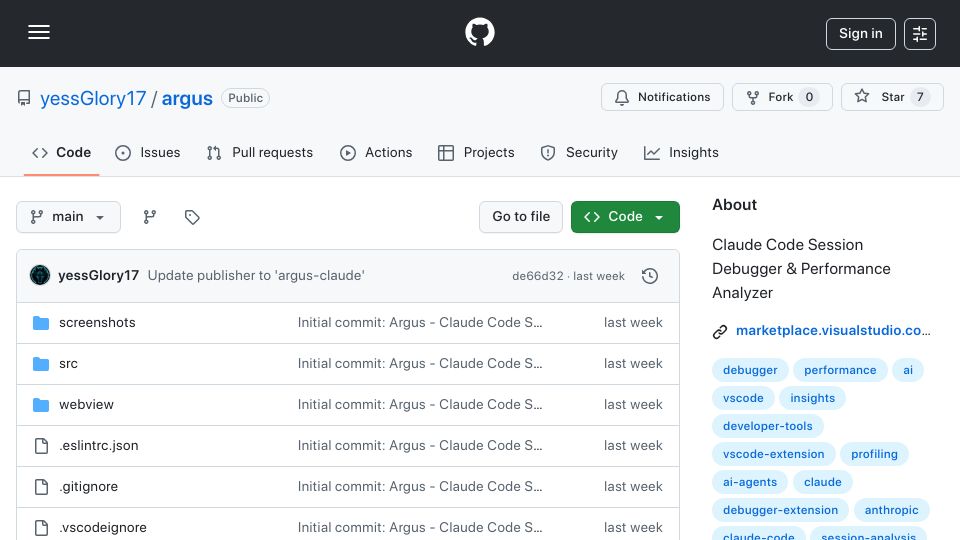Click the Go to file button
The image size is (960, 540).
(521, 217)
